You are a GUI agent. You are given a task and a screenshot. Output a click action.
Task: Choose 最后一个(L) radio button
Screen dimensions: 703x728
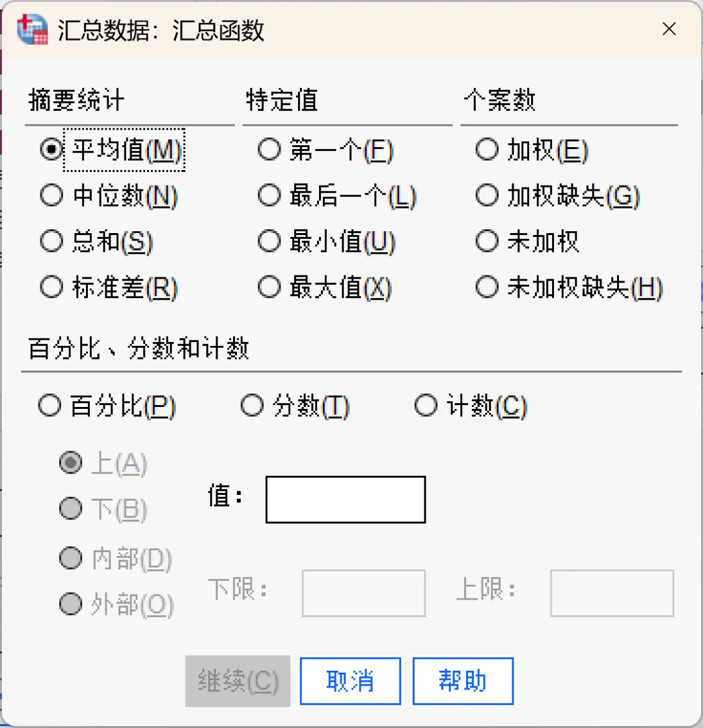tap(269, 196)
